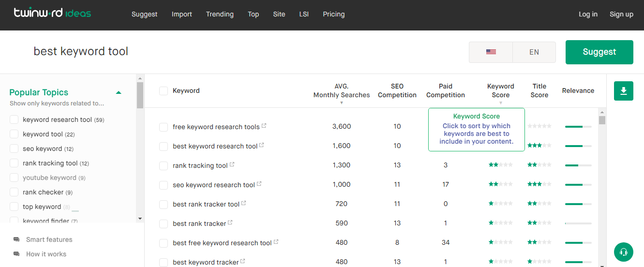This screenshot has width=644, height=267.
Task: Click the results table vertical scrollbar thumb
Action: (x=602, y=120)
